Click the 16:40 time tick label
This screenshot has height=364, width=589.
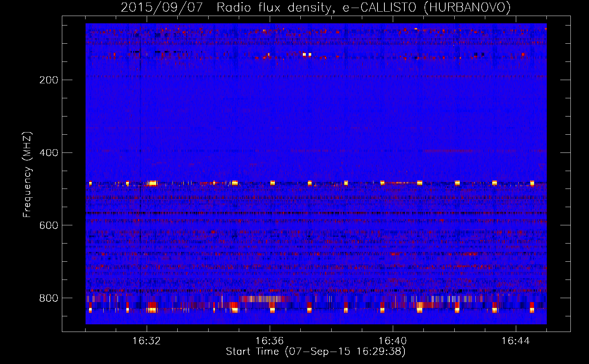tap(393, 341)
